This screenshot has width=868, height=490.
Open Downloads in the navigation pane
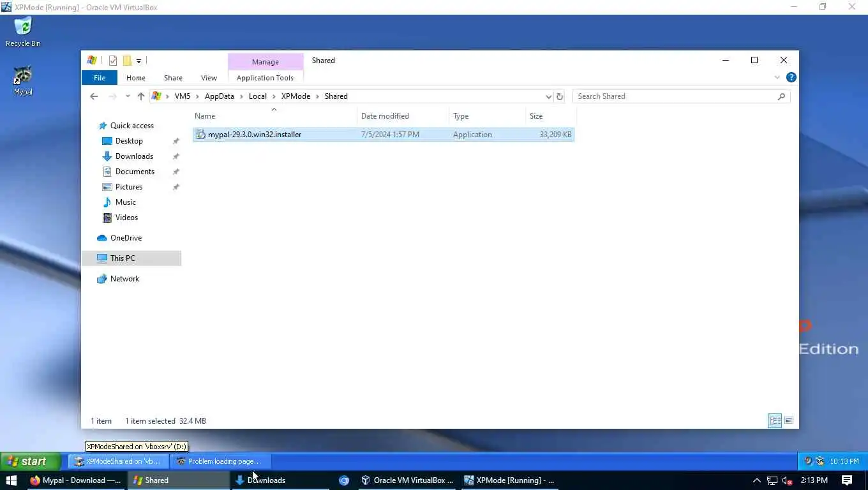(x=134, y=156)
